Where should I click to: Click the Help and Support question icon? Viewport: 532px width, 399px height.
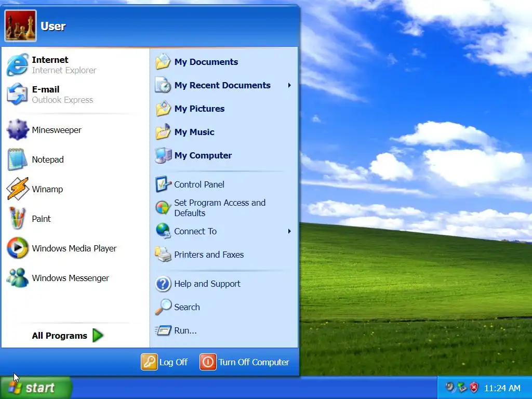pyautogui.click(x=163, y=284)
